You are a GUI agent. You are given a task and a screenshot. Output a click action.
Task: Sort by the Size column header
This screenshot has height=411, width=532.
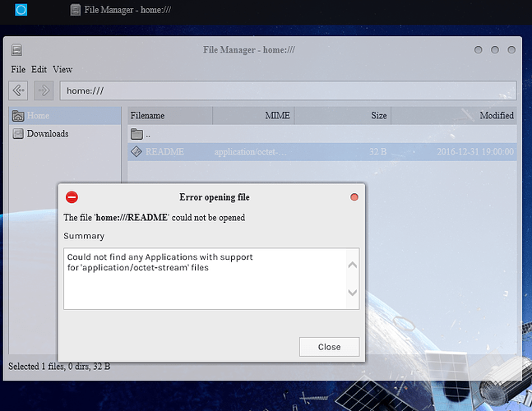click(x=343, y=116)
